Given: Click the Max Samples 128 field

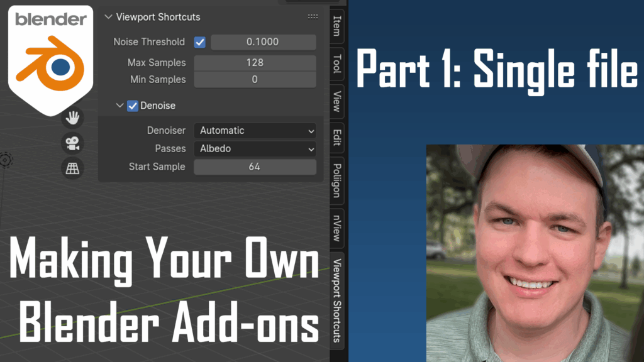Looking at the screenshot, I should click(255, 63).
